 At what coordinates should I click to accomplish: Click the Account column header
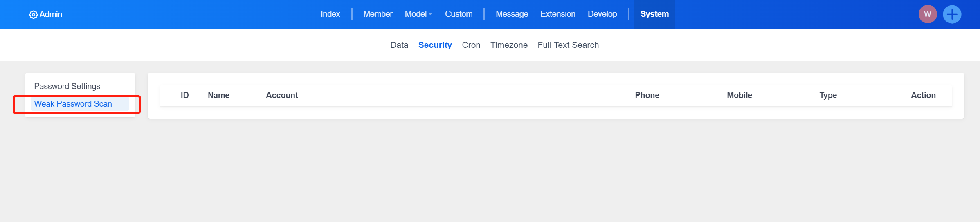(282, 95)
